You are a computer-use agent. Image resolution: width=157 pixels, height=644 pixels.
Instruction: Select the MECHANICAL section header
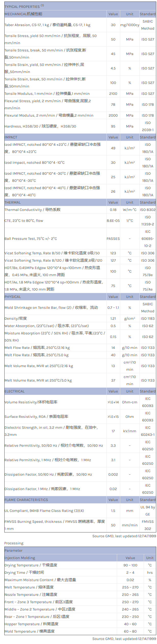pos(23,14)
